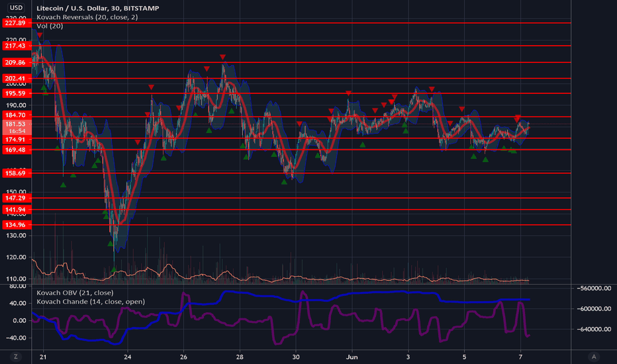Click the 21 date on time axis
The image size is (617, 364).
43,357
